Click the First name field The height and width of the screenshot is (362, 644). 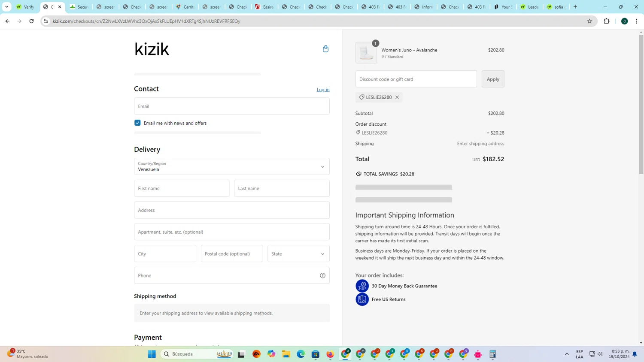tap(182, 188)
